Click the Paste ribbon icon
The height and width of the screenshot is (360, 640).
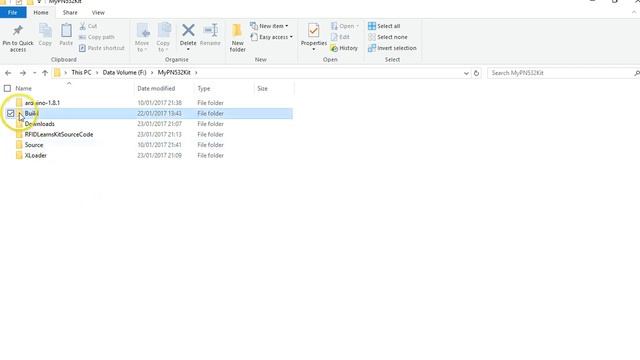click(66, 35)
